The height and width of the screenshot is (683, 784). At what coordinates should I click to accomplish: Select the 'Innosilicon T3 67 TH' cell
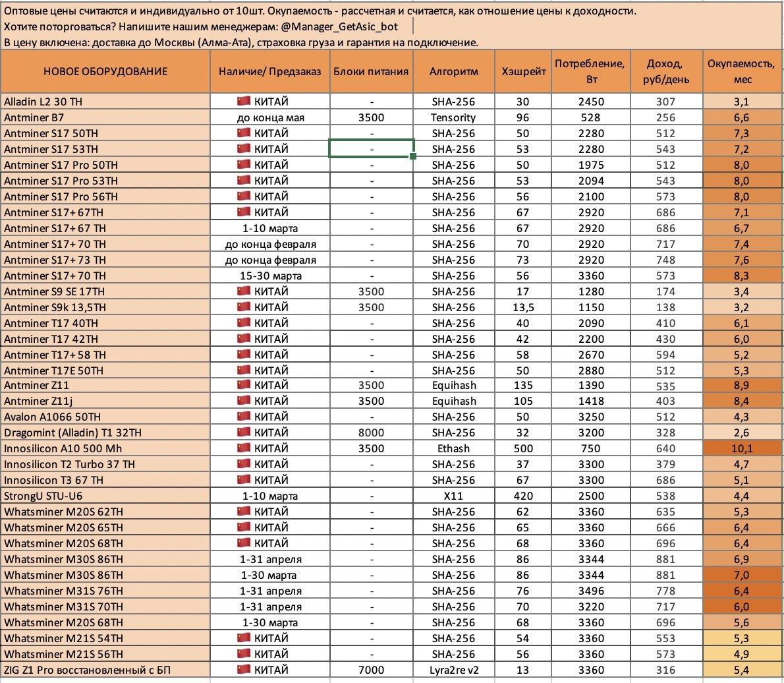(x=105, y=480)
